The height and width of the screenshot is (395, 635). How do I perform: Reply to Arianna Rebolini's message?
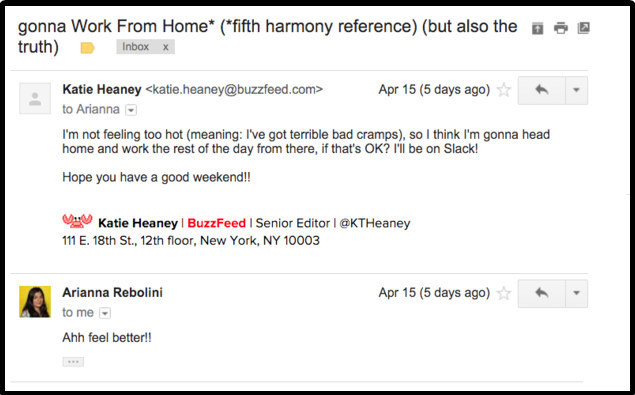[541, 293]
